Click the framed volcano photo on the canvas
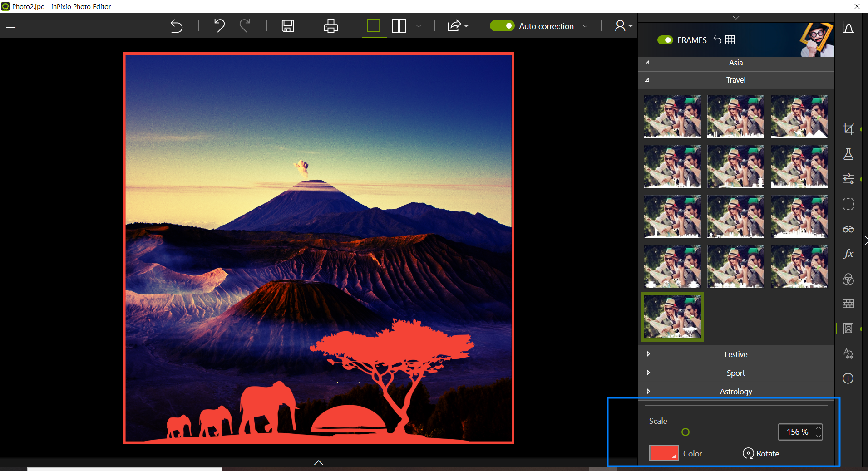Screen dimensions: 868x471 pos(318,248)
